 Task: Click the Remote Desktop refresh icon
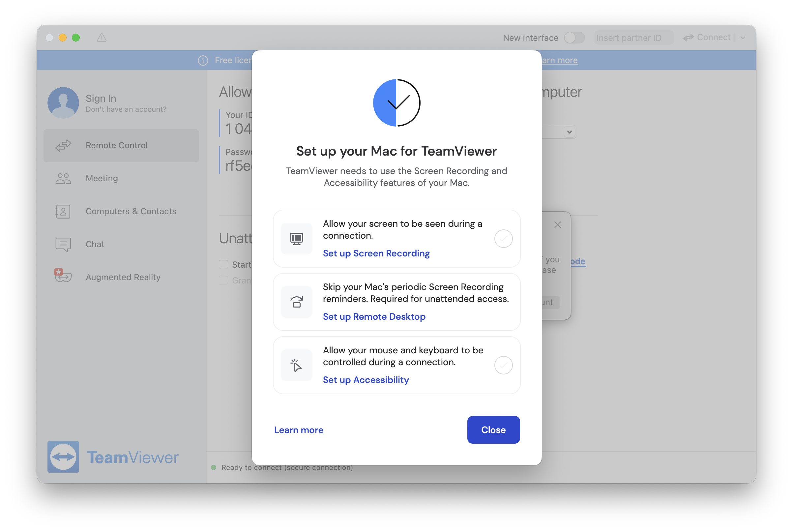tap(296, 302)
